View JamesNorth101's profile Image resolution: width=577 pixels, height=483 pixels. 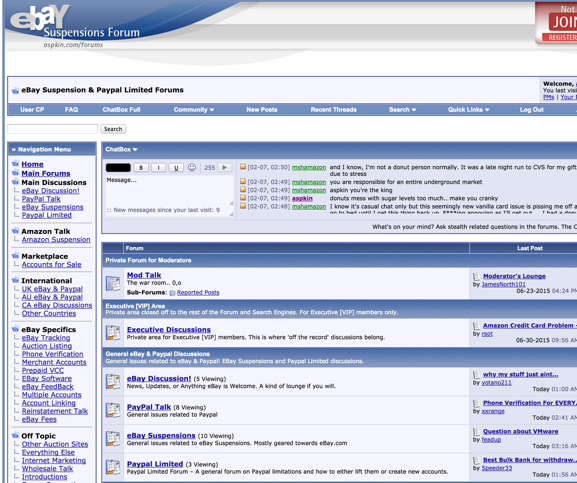click(503, 284)
